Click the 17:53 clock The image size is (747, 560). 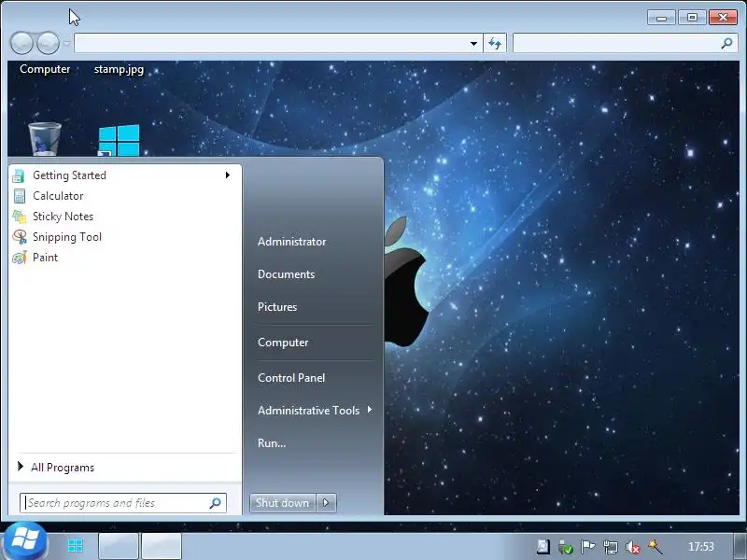tap(701, 547)
